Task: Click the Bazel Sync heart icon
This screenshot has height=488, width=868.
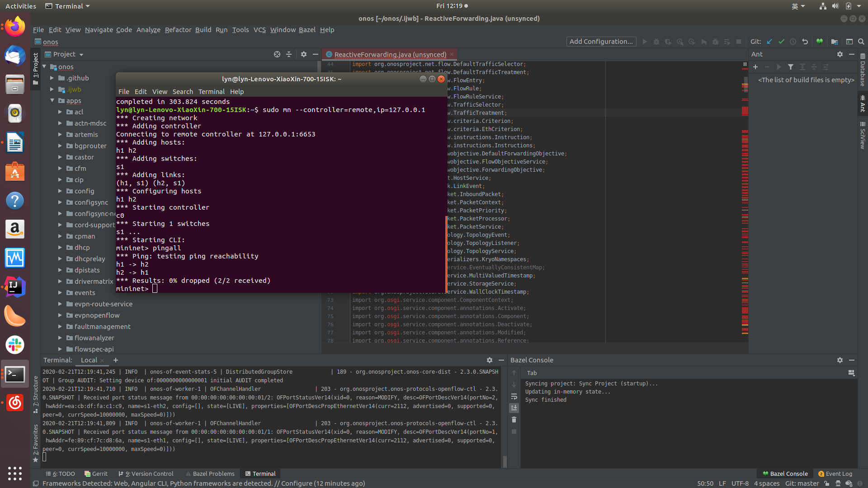Action: 820,42
